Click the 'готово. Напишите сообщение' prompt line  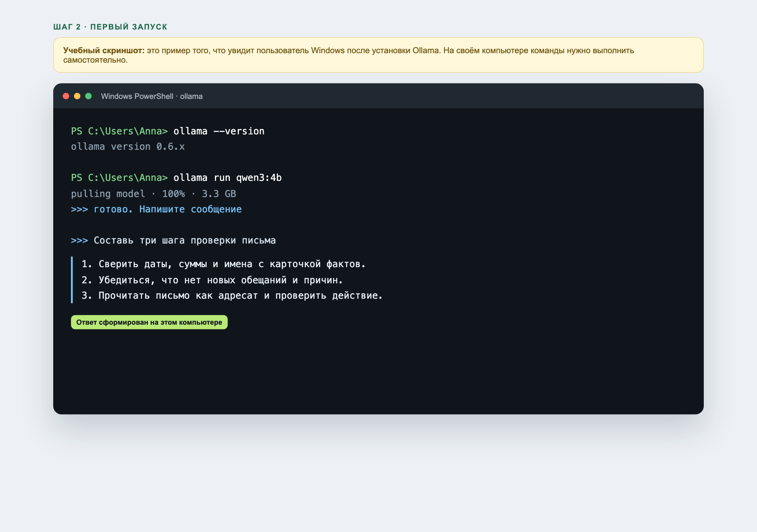(156, 209)
